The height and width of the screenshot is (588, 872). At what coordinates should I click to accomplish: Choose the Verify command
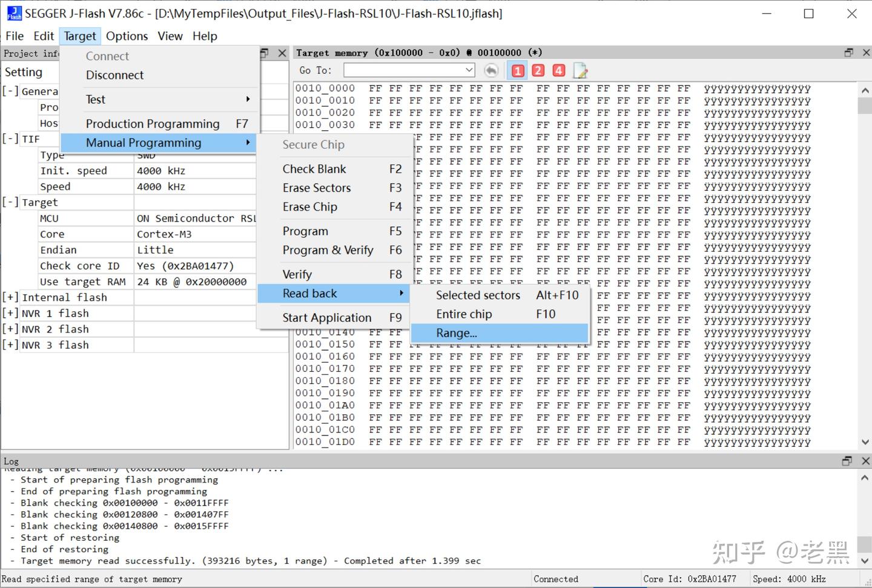pos(335,274)
